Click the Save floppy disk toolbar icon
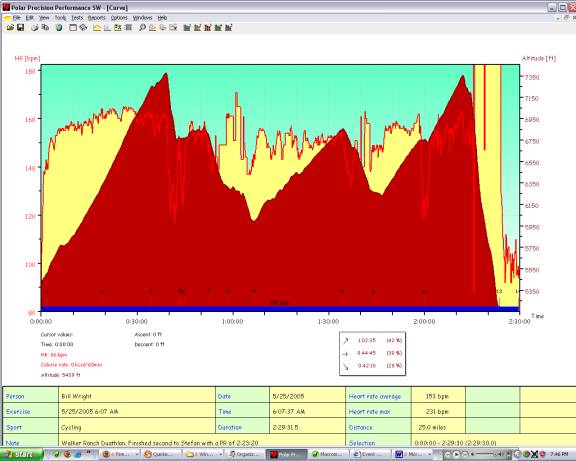The image size is (576, 461). (x=21, y=28)
